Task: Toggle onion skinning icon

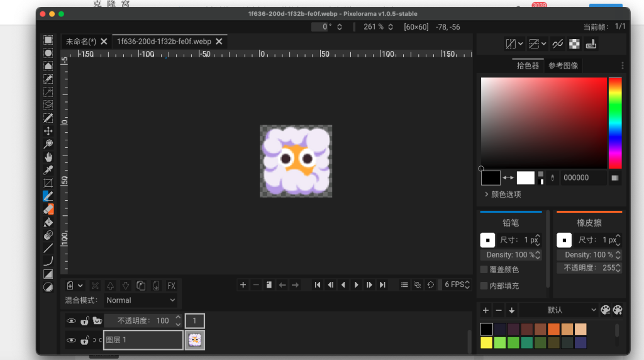Action: pyautogui.click(x=418, y=285)
